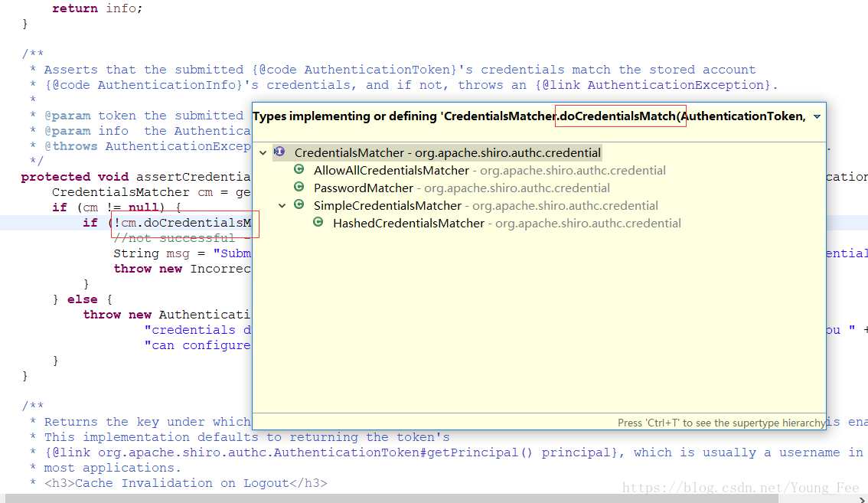The width and height of the screenshot is (868, 503).
Task: Click the '"can configure' string line
Action: (197, 346)
